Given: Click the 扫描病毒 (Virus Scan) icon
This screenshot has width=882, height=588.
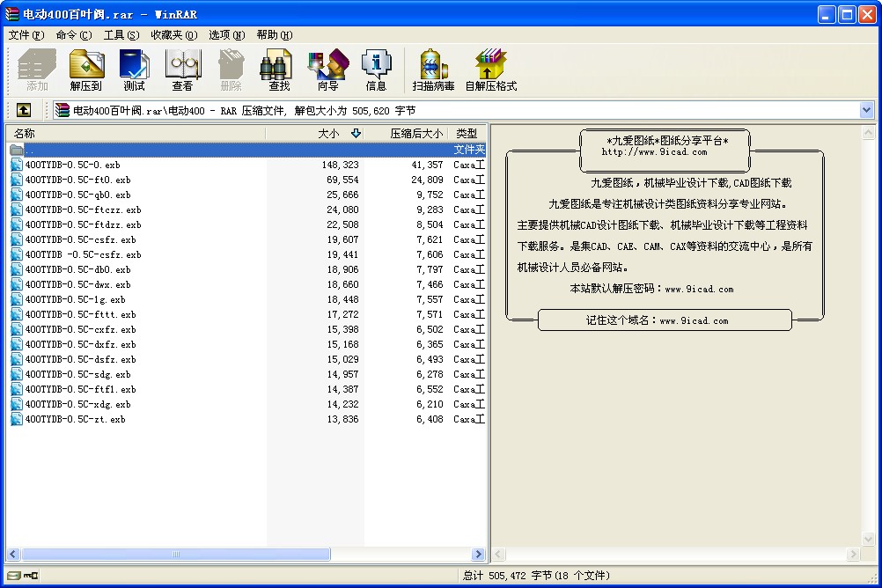Looking at the screenshot, I should click(x=433, y=70).
